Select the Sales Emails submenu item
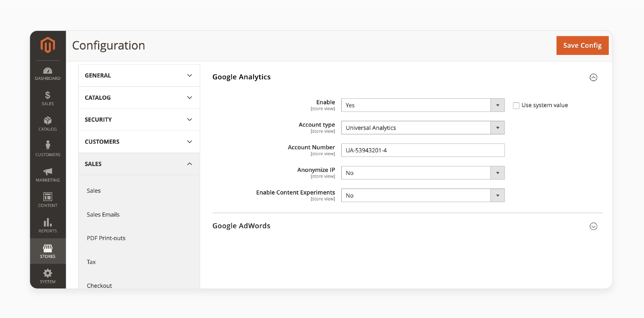Screen dimensions: 644x318 [x=103, y=215]
